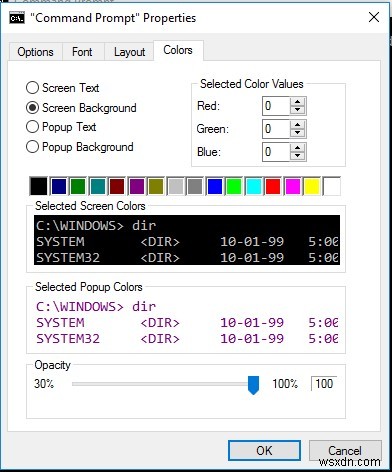Click the Red value input field

(276, 106)
